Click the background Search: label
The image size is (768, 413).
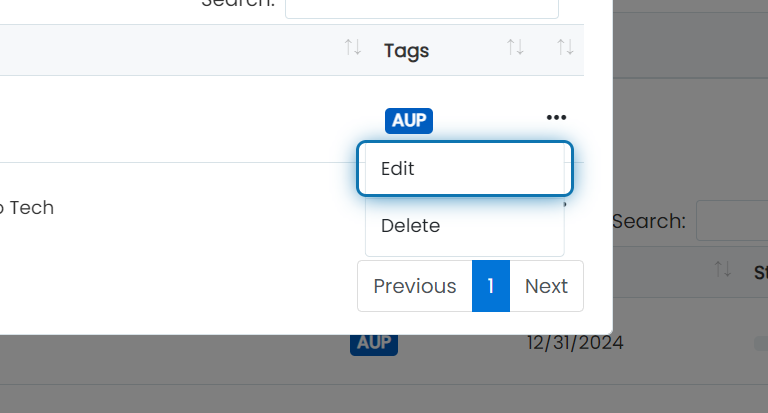(x=649, y=221)
